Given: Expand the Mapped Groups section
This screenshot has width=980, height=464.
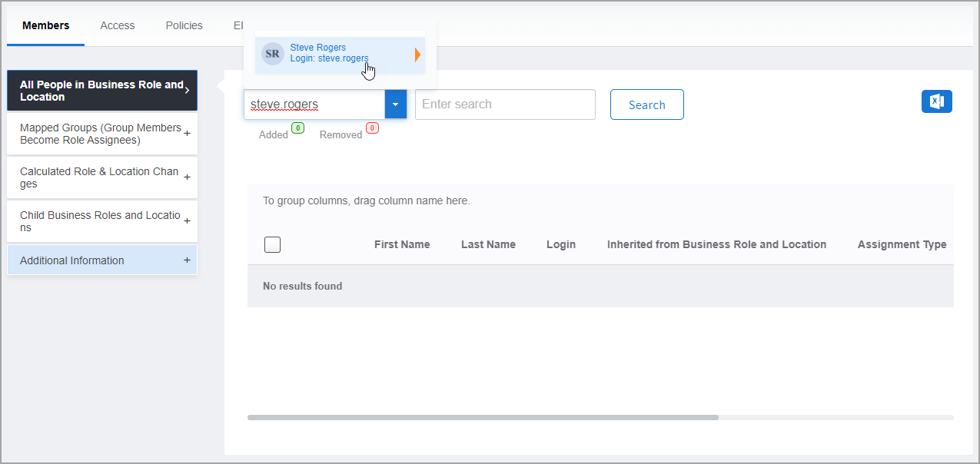Looking at the screenshot, I should (x=187, y=133).
